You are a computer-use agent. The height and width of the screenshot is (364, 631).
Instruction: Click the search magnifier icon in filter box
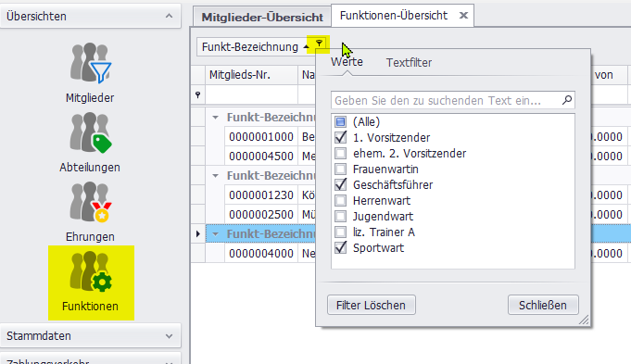coord(567,100)
